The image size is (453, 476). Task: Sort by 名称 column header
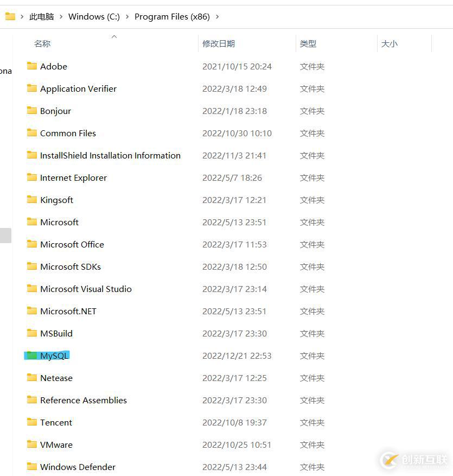pyautogui.click(x=42, y=44)
